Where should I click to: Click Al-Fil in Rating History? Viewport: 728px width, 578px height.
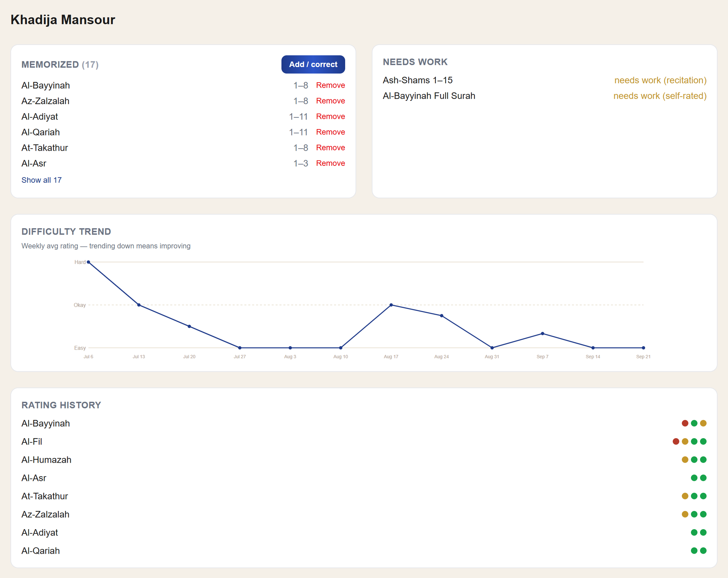32,442
